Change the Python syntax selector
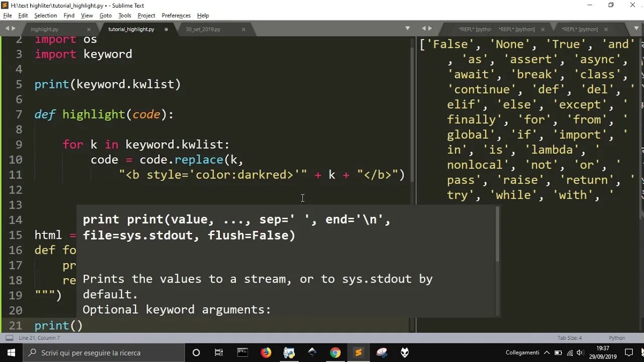Image resolution: width=644 pixels, height=362 pixels. click(617, 338)
